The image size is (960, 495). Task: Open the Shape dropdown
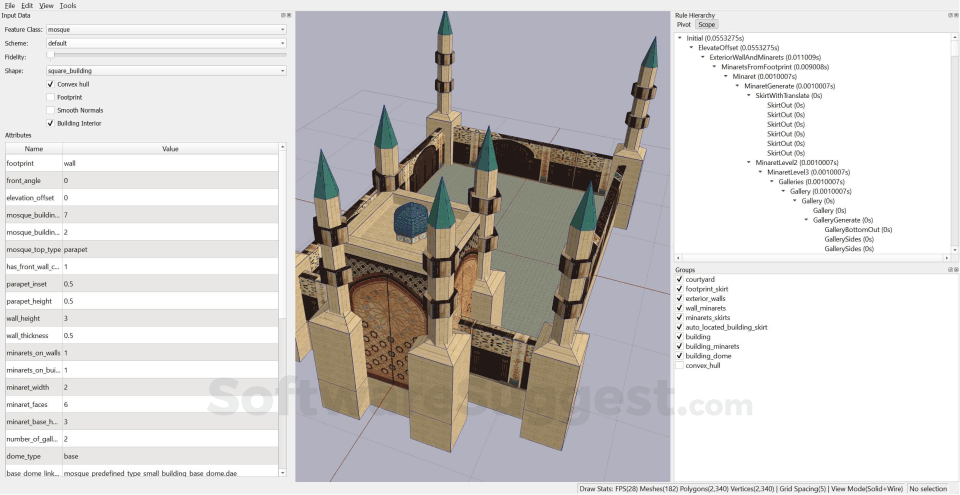click(166, 71)
